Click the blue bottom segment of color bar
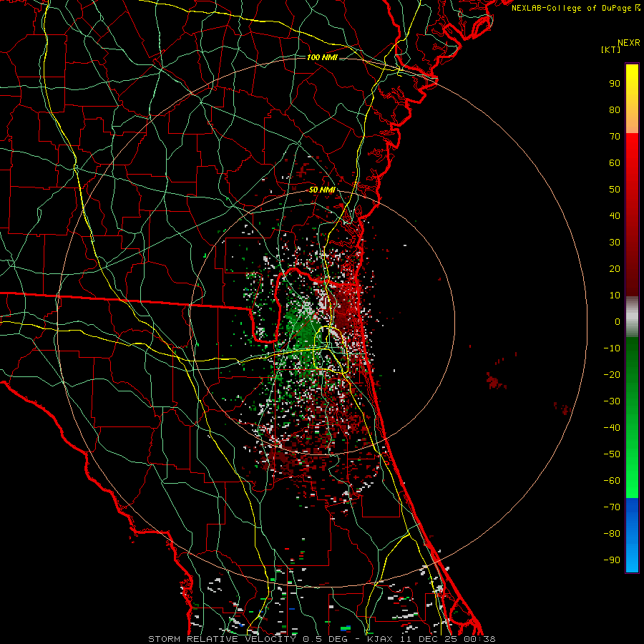The height and width of the screenshot is (644, 644). coord(632,535)
